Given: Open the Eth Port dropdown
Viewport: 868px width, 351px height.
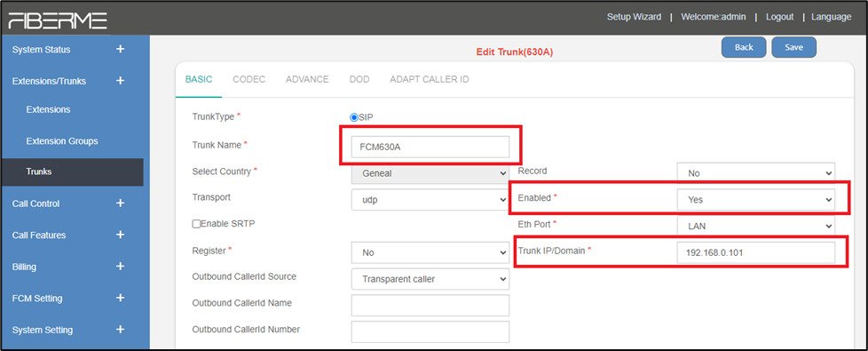Looking at the screenshot, I should pos(755,227).
